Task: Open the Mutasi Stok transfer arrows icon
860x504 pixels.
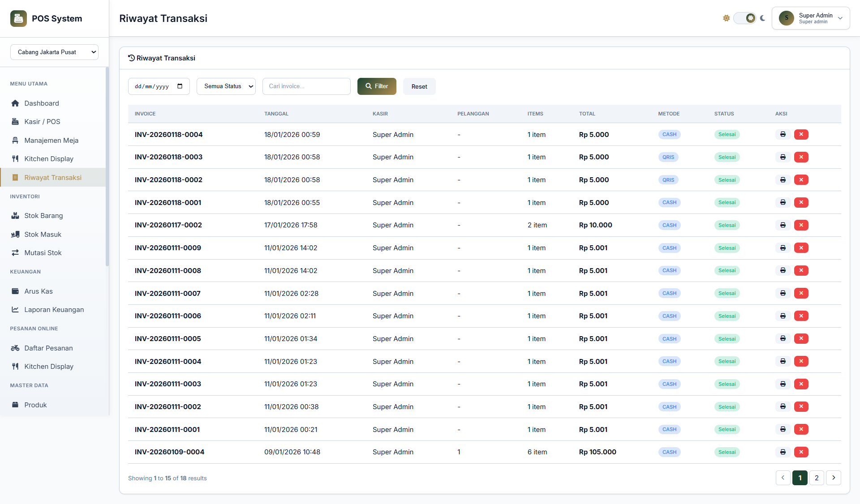Action: [16, 252]
